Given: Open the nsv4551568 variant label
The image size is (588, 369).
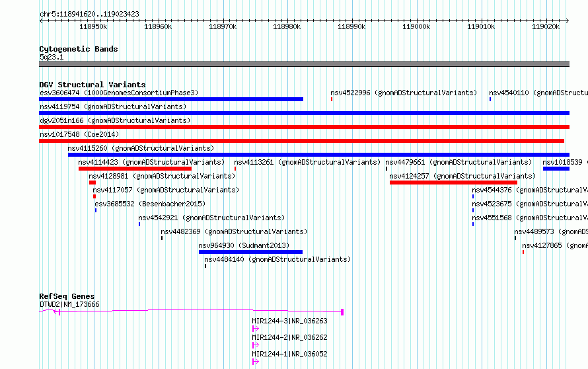Looking at the screenshot, I should coord(530,218).
